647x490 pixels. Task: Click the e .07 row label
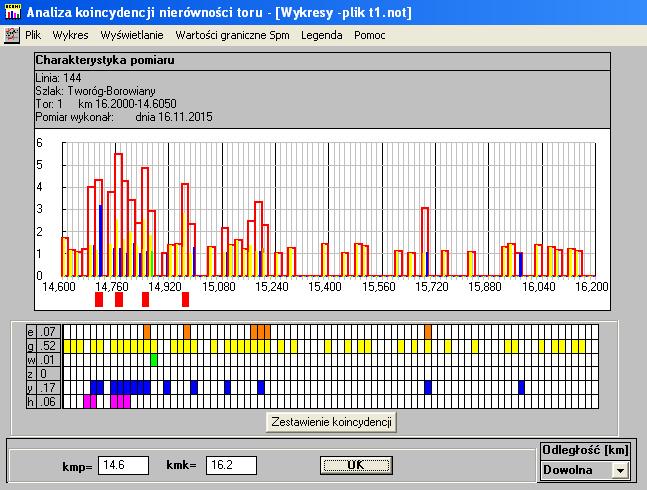[x=43, y=332]
